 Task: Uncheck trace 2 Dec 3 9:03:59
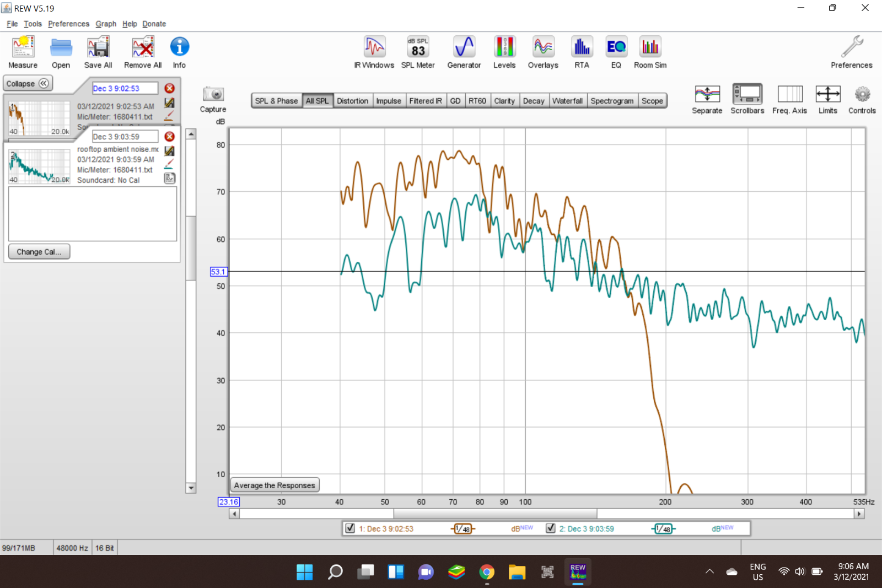coord(550,528)
